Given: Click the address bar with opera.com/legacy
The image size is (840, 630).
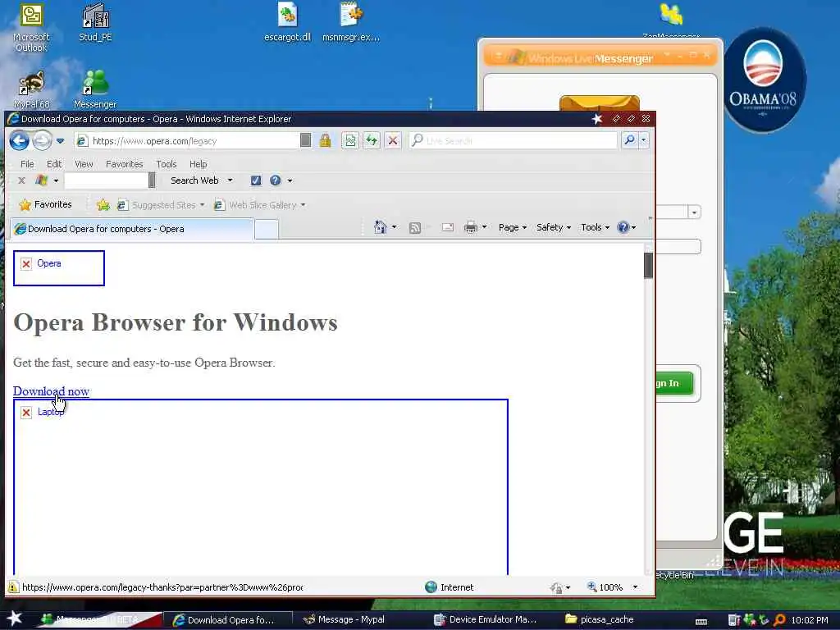Looking at the screenshot, I should (188, 141).
